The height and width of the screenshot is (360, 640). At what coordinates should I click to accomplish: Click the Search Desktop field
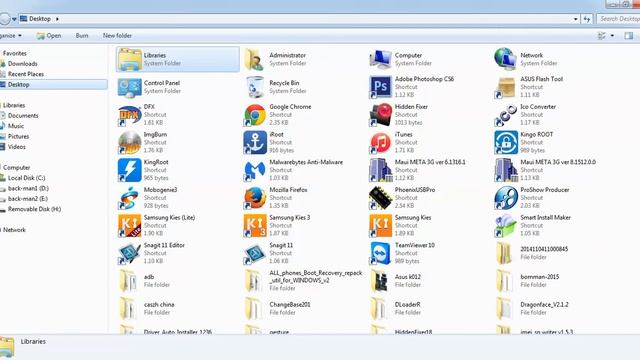pos(618,19)
